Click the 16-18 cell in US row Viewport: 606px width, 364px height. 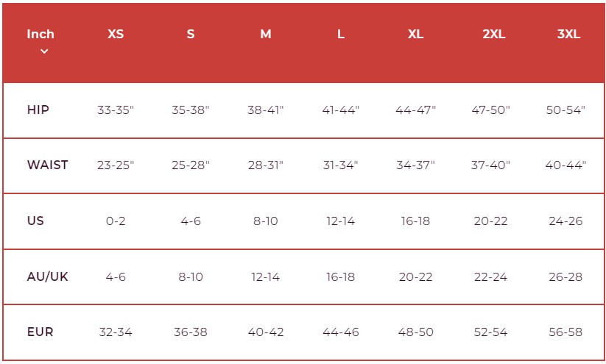tap(415, 221)
